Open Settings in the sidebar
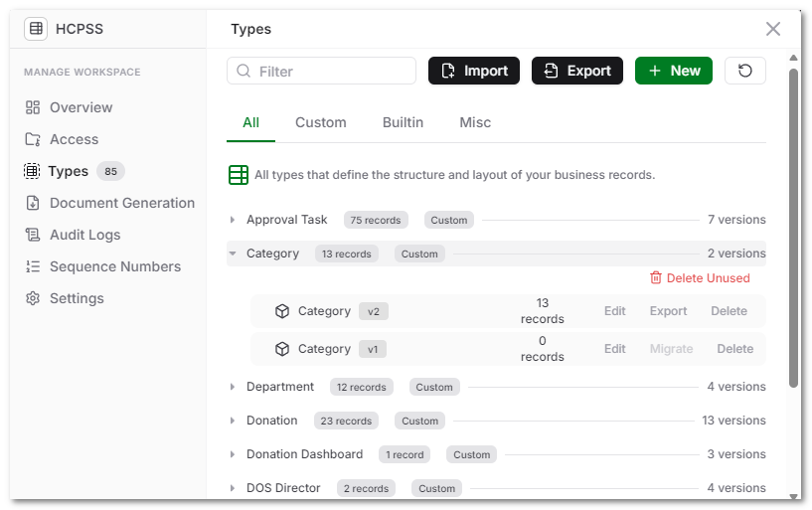This screenshot has width=812, height=510. pyautogui.click(x=77, y=298)
